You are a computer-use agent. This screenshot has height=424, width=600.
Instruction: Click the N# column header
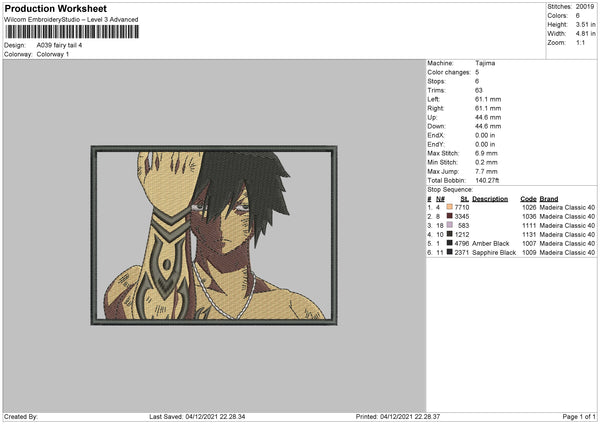440,199
